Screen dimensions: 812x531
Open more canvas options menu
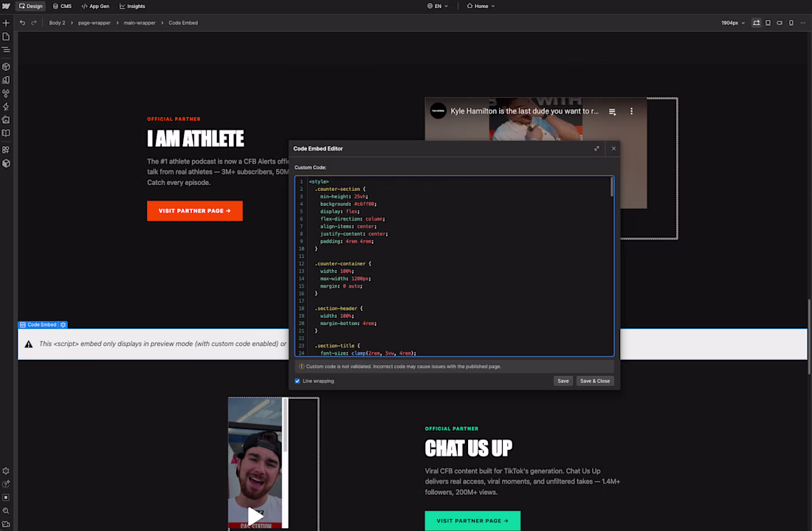802,23
